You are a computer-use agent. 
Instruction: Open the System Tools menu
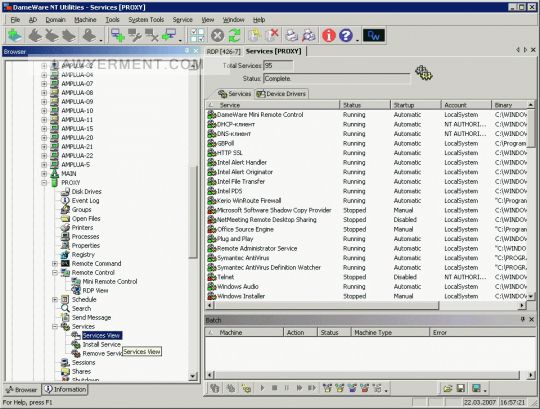[146, 20]
